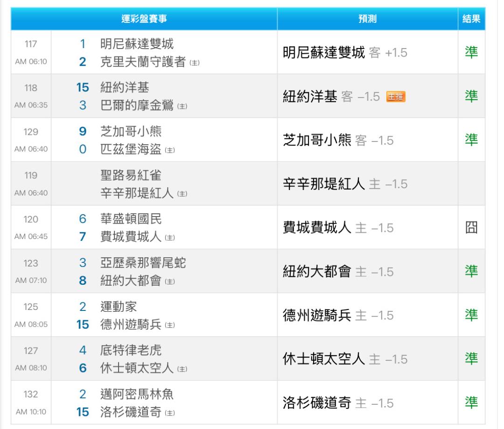This screenshot has width=504, height=429.
Task: Select team 華盛頓國民
Action: click(x=131, y=219)
